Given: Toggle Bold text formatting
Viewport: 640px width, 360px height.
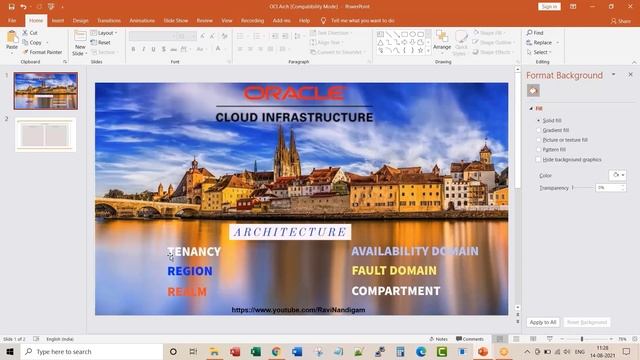Looking at the screenshot, I should 133,49.
